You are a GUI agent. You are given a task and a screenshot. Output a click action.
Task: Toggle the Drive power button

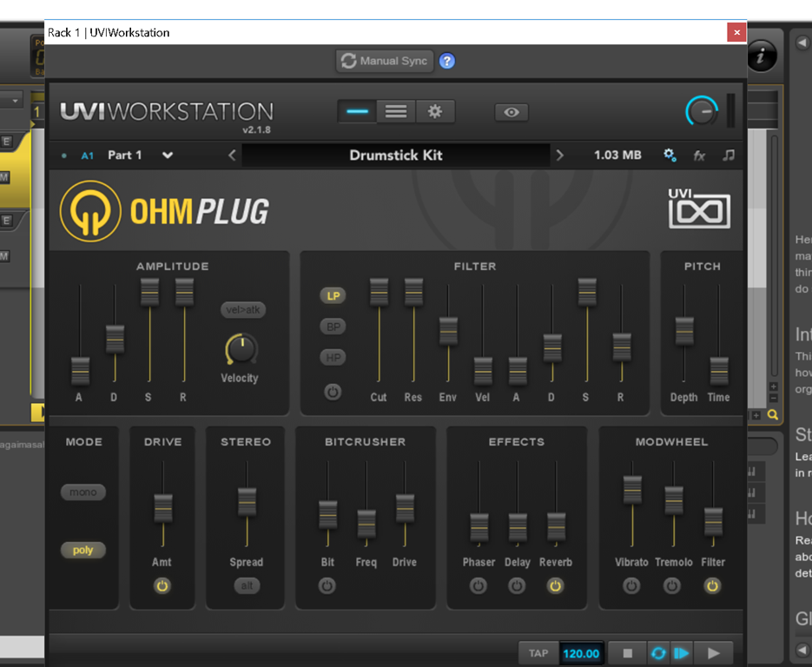coord(162,586)
